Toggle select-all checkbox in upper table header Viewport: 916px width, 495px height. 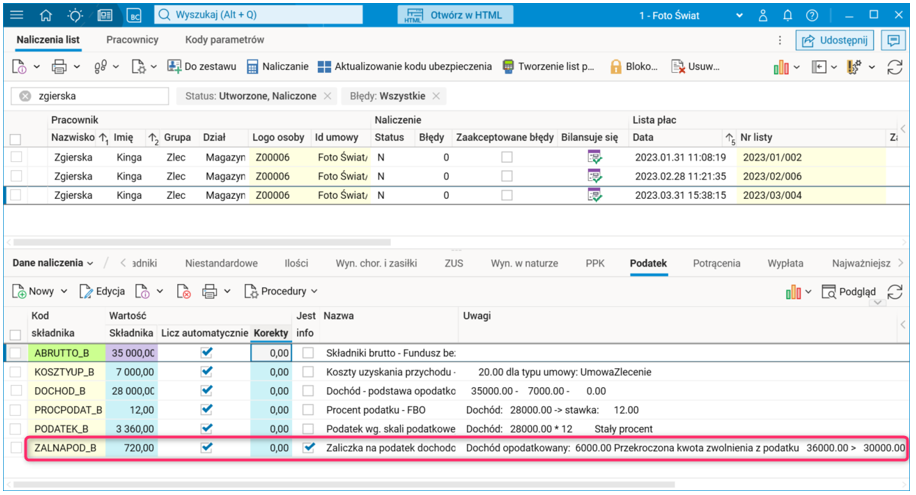[x=16, y=139]
